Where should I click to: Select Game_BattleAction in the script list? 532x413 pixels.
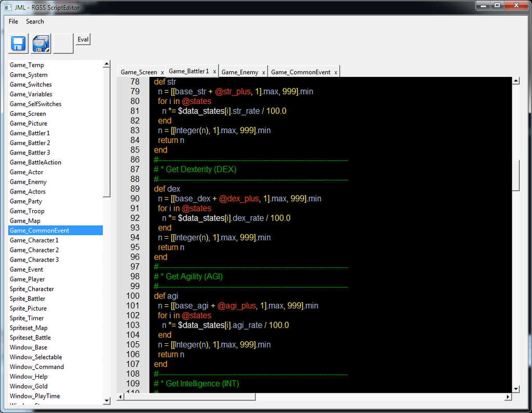[55, 162]
